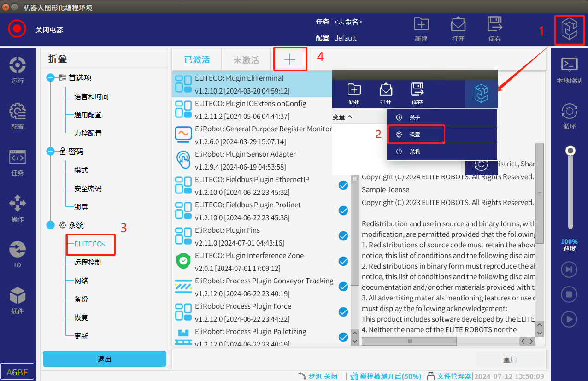
Task: Open the 配置 (Configuration) sidebar icon
Action: point(18,116)
